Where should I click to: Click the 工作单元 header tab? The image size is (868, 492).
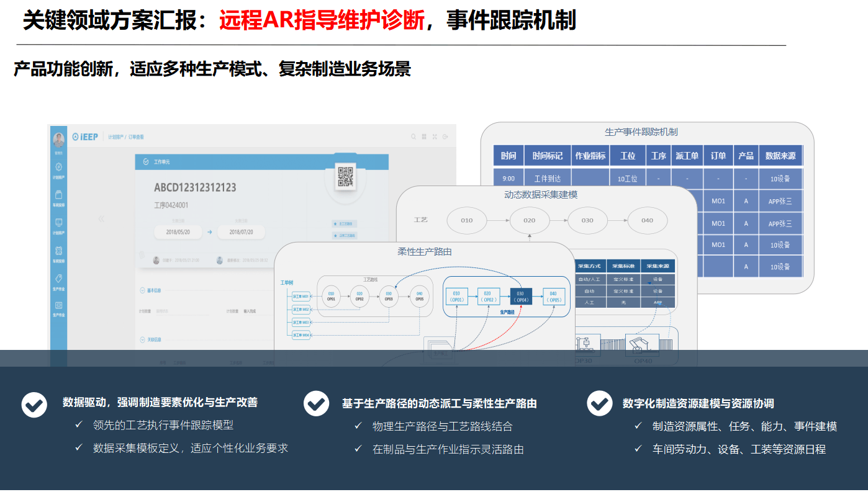[x=161, y=161]
